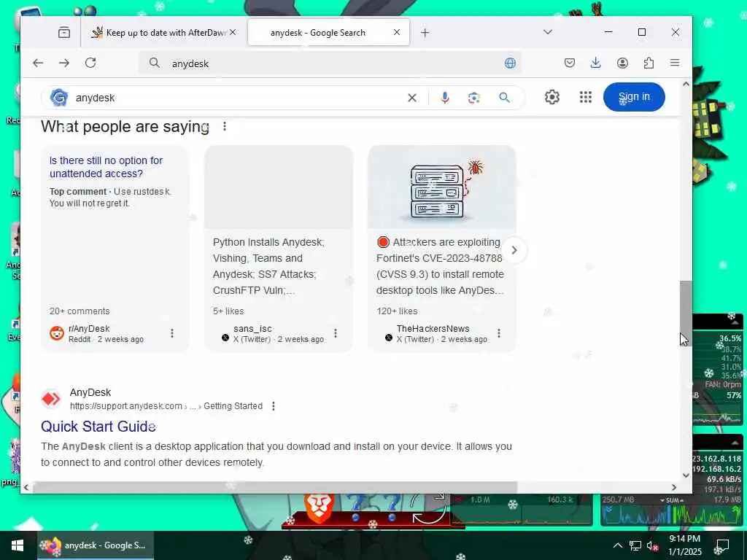Save page to Pocket
This screenshot has width=747, height=560.
point(569,63)
